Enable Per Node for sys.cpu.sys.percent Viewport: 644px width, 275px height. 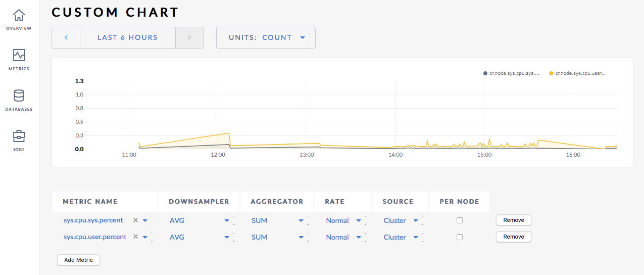tap(459, 220)
